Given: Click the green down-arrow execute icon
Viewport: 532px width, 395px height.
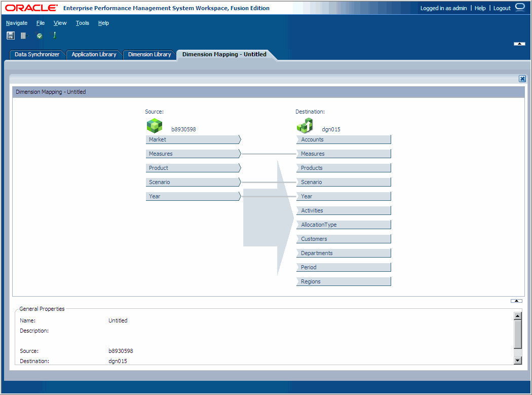Looking at the screenshot, I should pyautogui.click(x=54, y=35).
